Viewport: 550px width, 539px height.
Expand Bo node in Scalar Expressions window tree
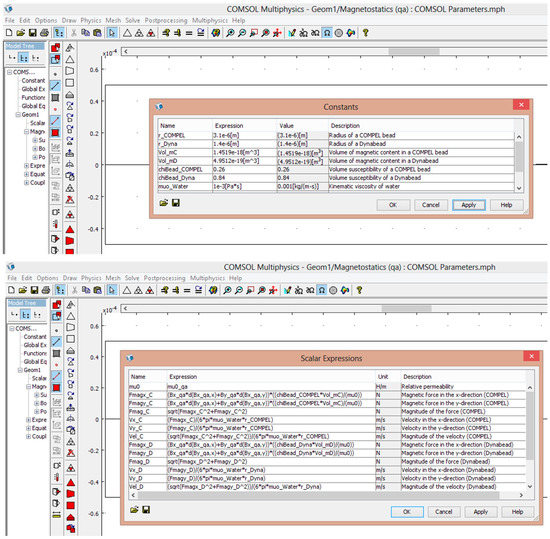click(36, 403)
